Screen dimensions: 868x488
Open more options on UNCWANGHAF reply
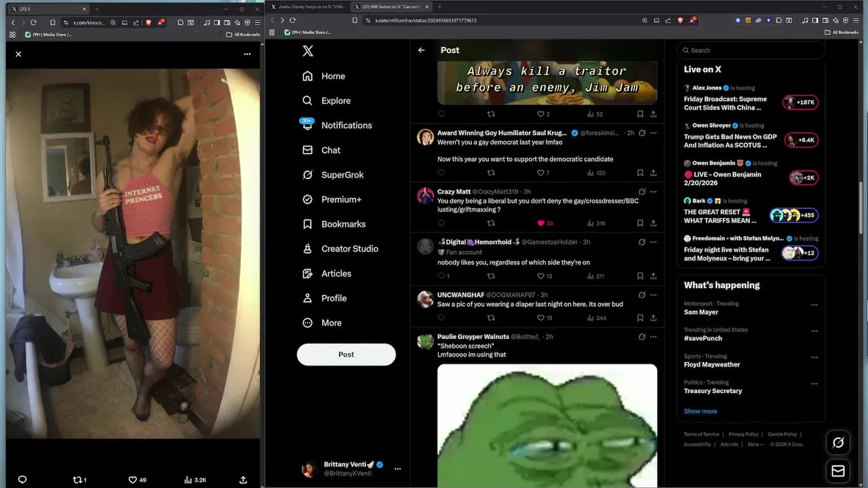[x=654, y=295]
